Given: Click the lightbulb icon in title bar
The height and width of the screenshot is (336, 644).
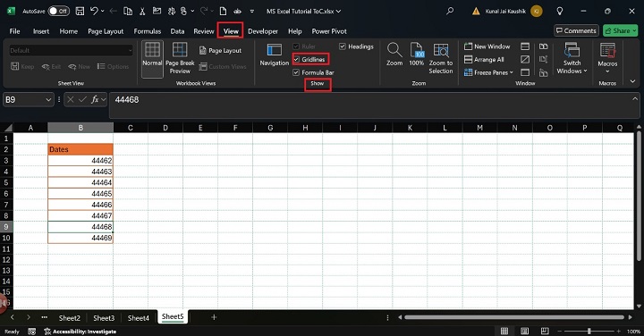Looking at the screenshot, I should [559, 11].
